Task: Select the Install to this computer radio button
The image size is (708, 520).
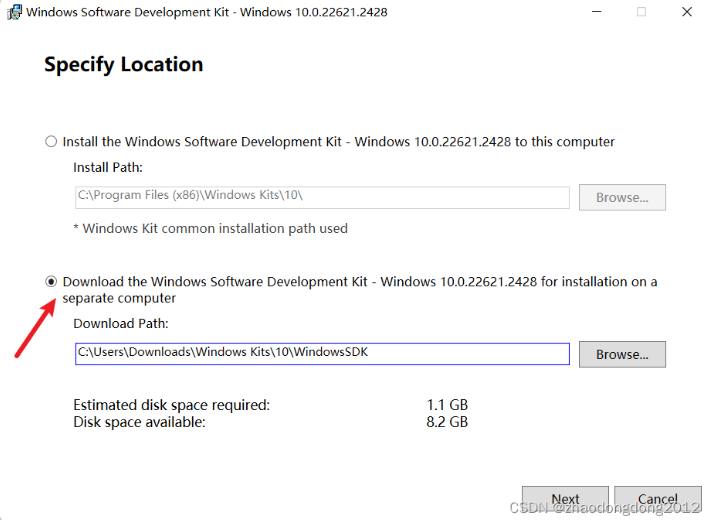Action: 51,142
